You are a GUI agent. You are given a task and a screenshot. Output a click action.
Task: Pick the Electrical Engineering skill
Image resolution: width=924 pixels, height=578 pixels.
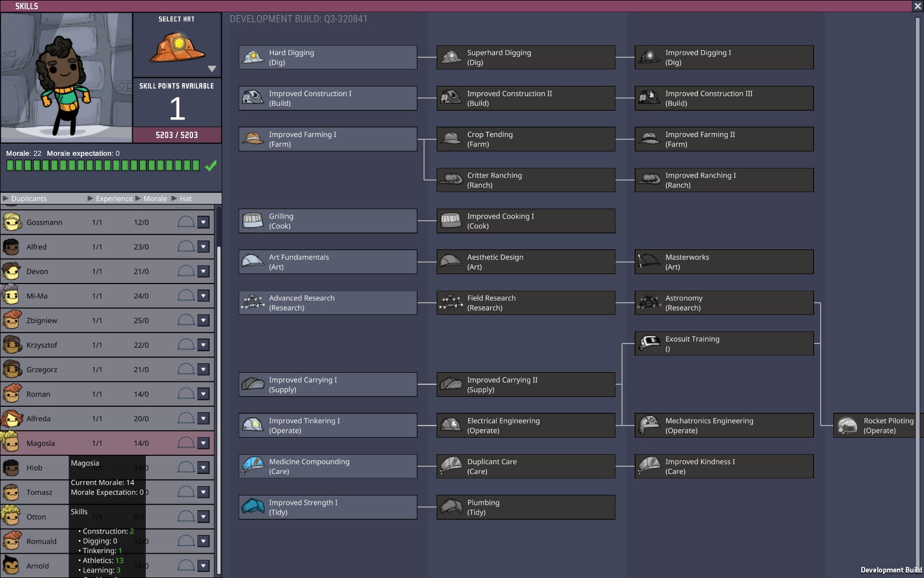[526, 426]
